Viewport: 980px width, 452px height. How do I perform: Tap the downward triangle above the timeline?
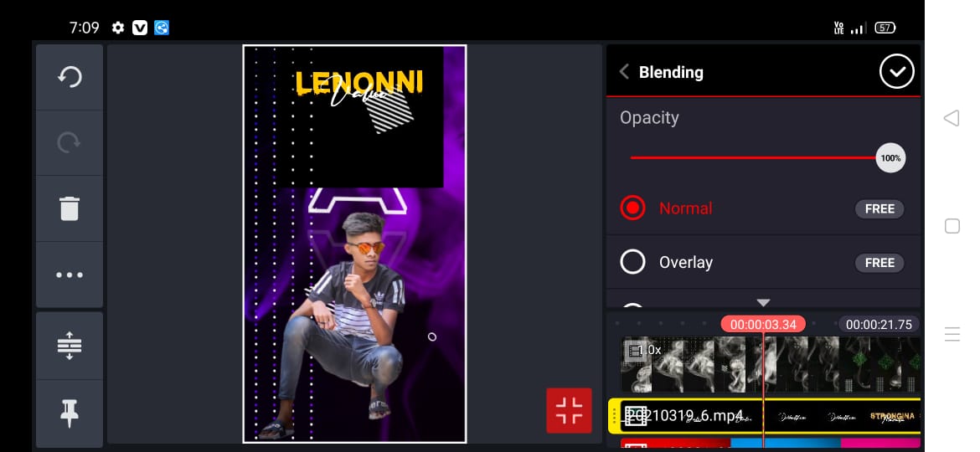(x=763, y=303)
